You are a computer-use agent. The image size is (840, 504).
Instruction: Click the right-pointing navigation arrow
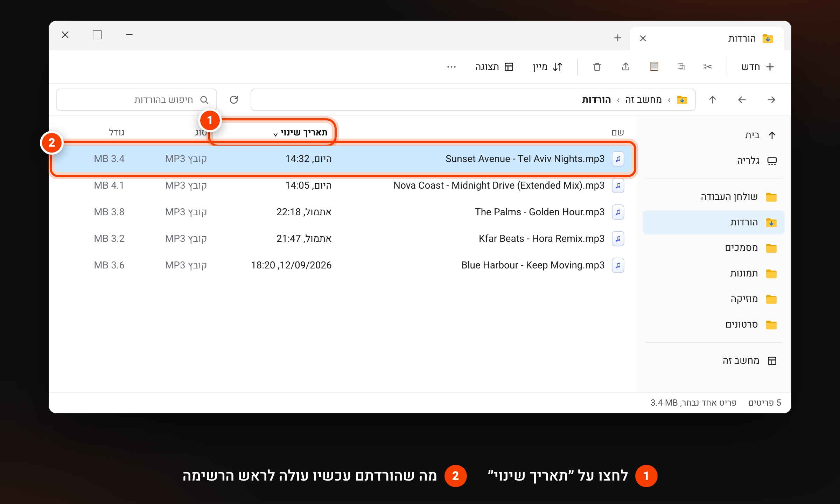point(771,100)
